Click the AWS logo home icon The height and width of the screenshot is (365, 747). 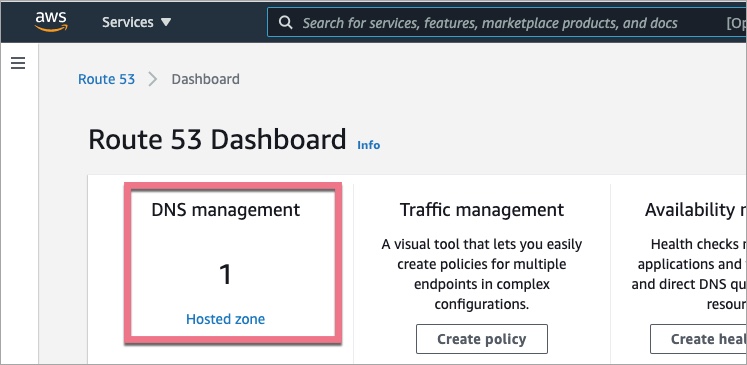click(51, 22)
